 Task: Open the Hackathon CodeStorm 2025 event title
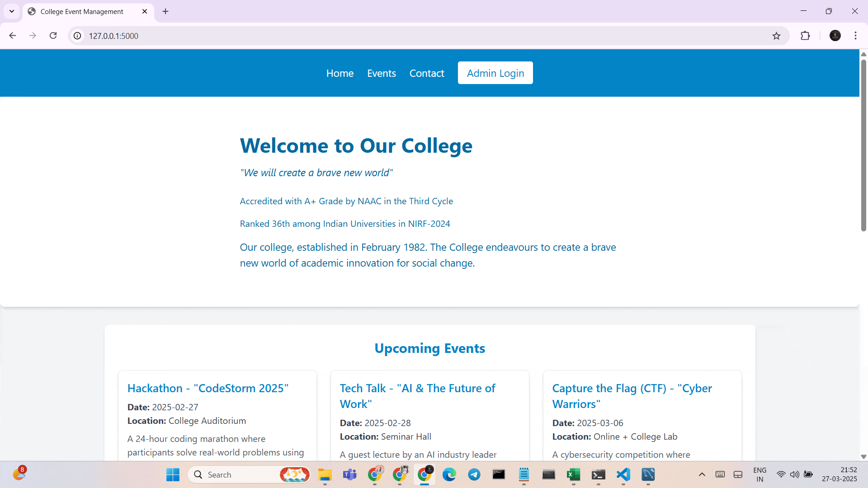click(208, 388)
